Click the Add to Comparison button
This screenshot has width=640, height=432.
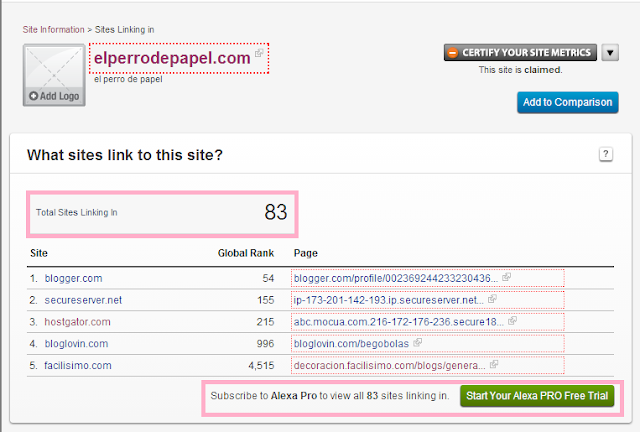click(567, 102)
